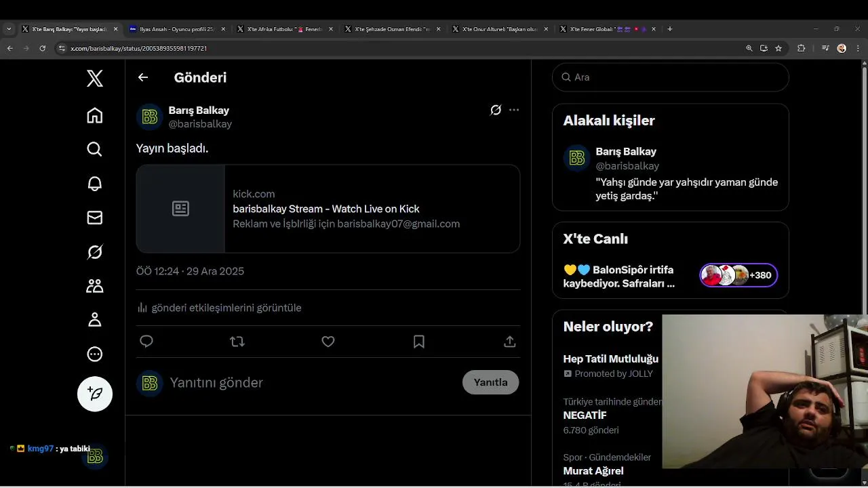Go to Home in X sidebar

95,115
